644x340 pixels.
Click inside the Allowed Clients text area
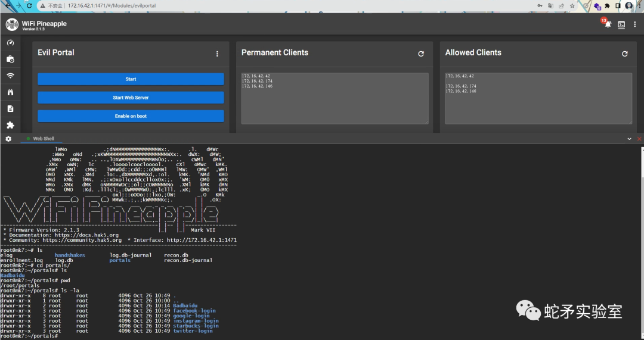538,98
